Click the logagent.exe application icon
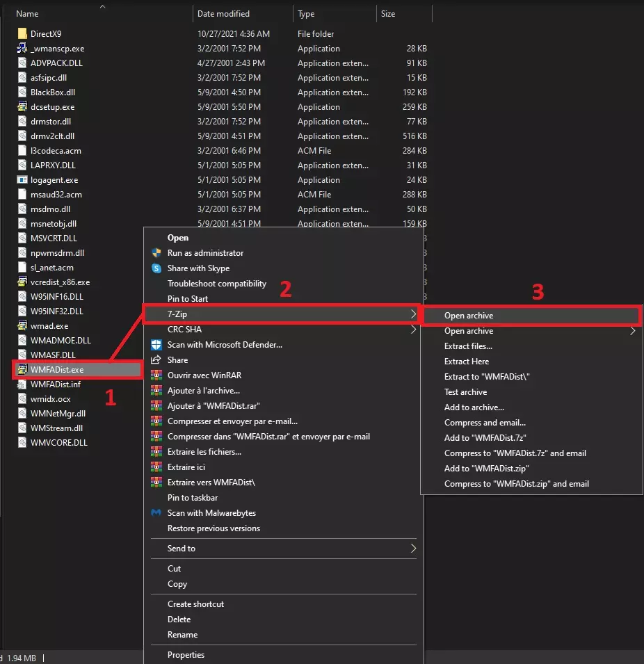644x664 pixels. coord(22,180)
